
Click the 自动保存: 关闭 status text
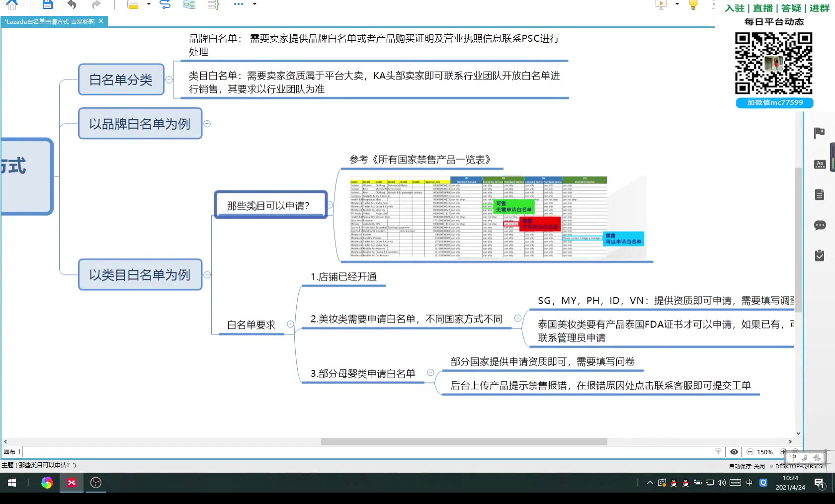tap(747, 466)
